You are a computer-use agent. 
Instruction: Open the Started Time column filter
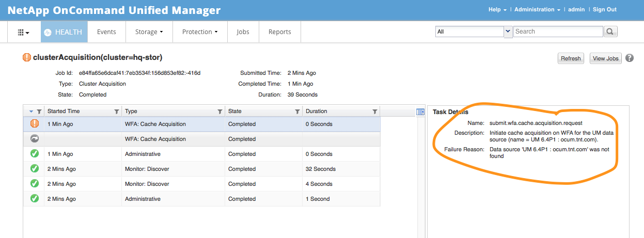click(x=116, y=112)
